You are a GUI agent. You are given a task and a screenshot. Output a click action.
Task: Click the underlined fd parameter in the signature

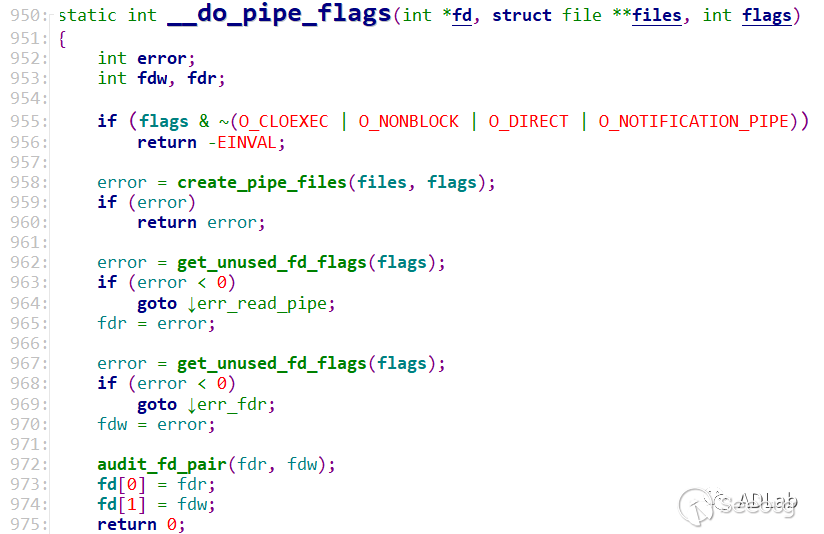point(462,15)
